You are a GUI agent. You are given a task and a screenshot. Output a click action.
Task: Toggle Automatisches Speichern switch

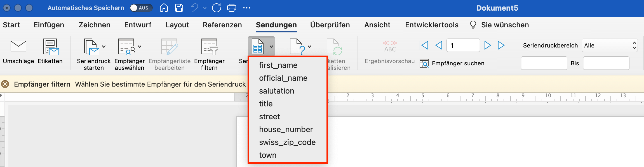click(x=141, y=8)
